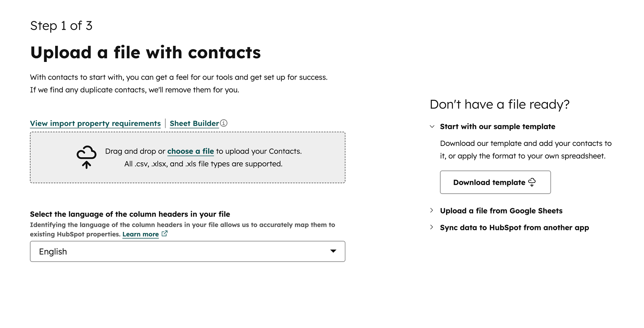Collapse the Start with our sample template section
This screenshot has height=328, width=644.
point(432,126)
